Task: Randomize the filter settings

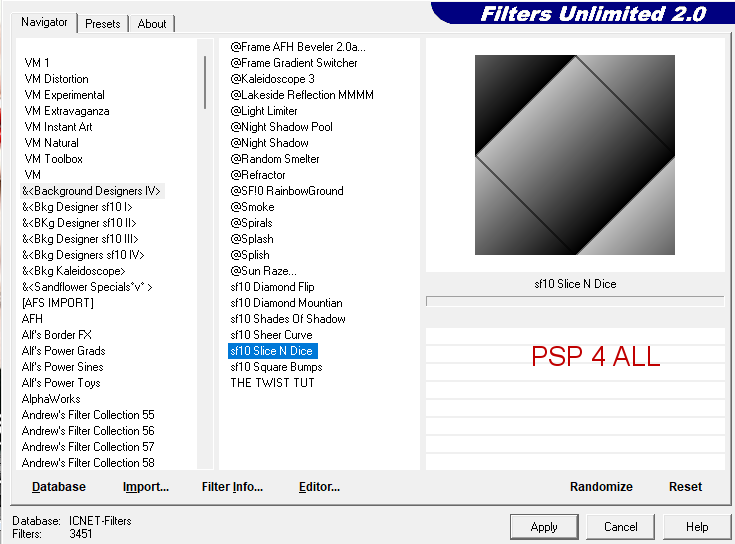Action: point(601,487)
